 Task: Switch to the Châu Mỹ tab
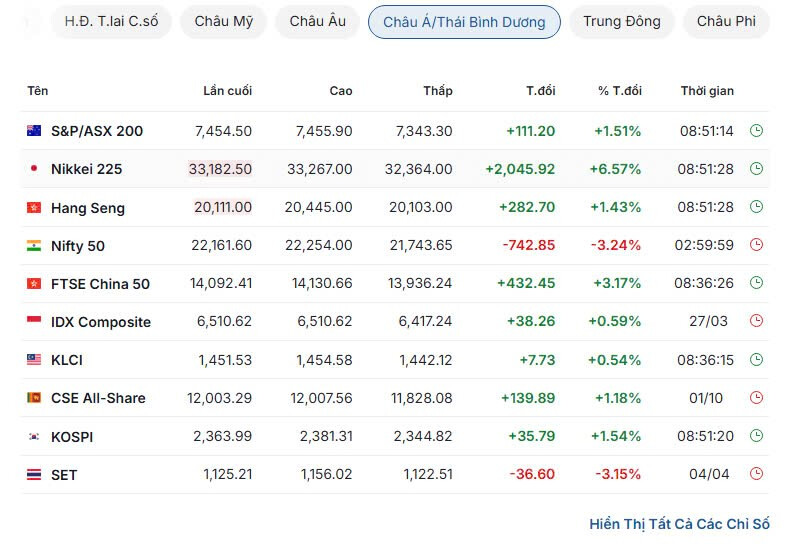click(224, 22)
